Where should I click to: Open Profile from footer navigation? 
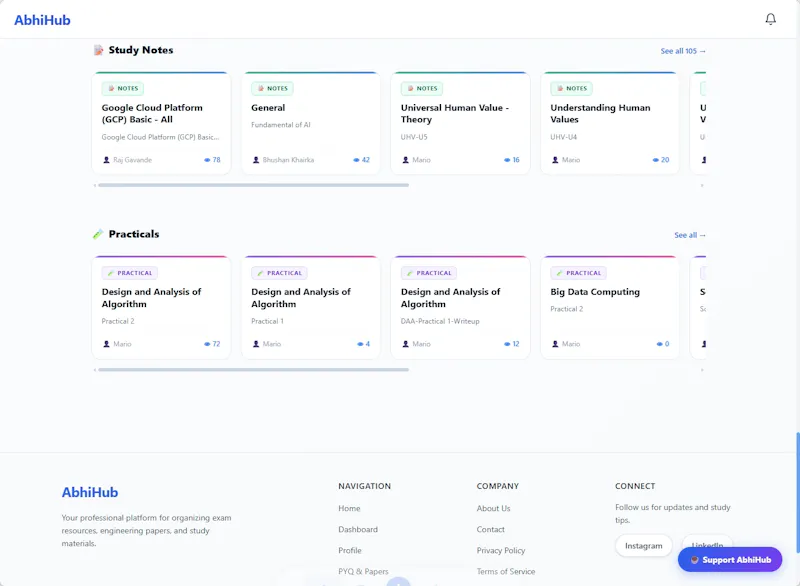coord(349,550)
